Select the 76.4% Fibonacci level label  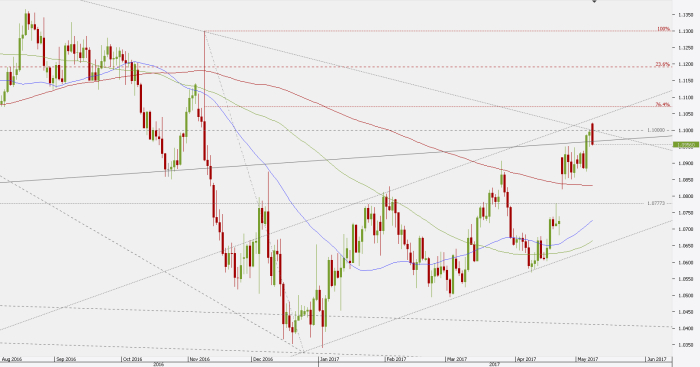pos(663,104)
